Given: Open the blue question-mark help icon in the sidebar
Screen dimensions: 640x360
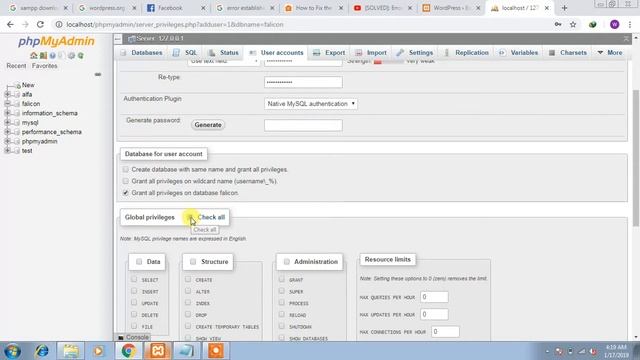Looking at the screenshot, I should click(52, 56).
